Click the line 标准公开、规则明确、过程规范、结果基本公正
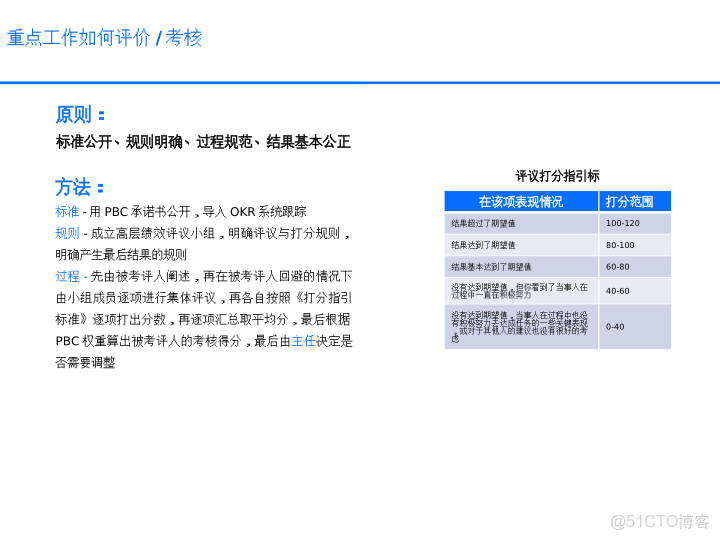720x540 pixels. 203,142
